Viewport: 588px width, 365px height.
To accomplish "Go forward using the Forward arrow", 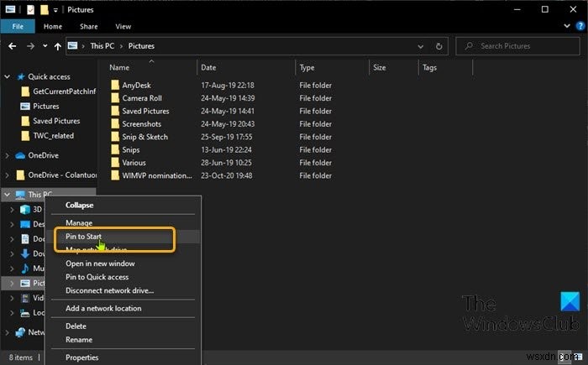I will click(x=30, y=46).
